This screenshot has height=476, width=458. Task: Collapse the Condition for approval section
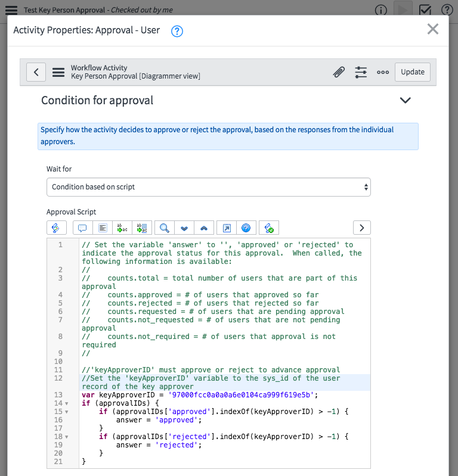point(406,100)
